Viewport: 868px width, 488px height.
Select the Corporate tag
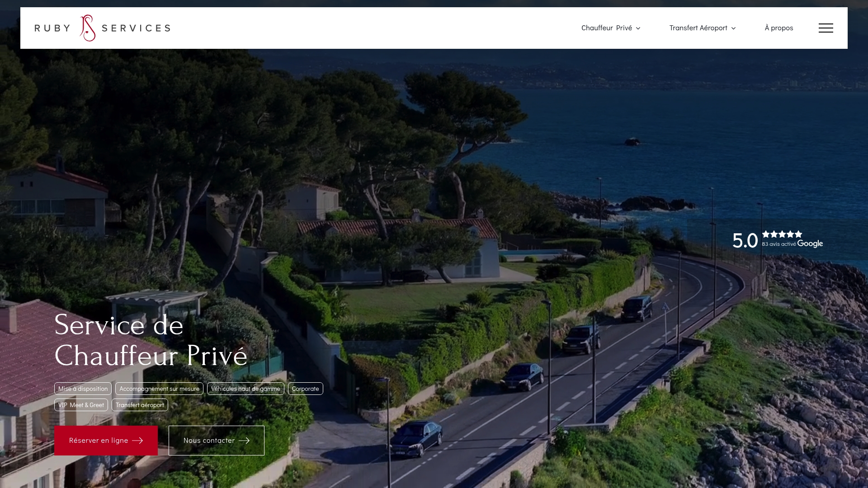(x=306, y=389)
